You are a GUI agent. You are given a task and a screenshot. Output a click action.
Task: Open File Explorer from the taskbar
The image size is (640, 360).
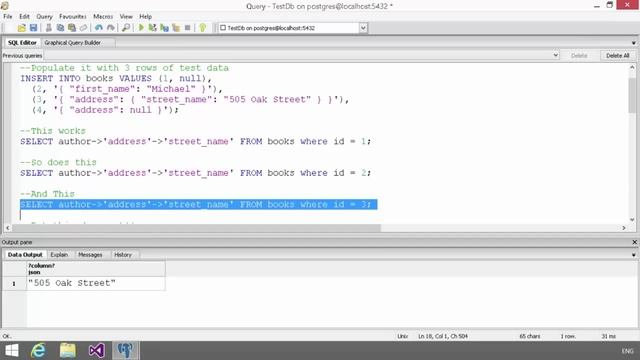68,351
